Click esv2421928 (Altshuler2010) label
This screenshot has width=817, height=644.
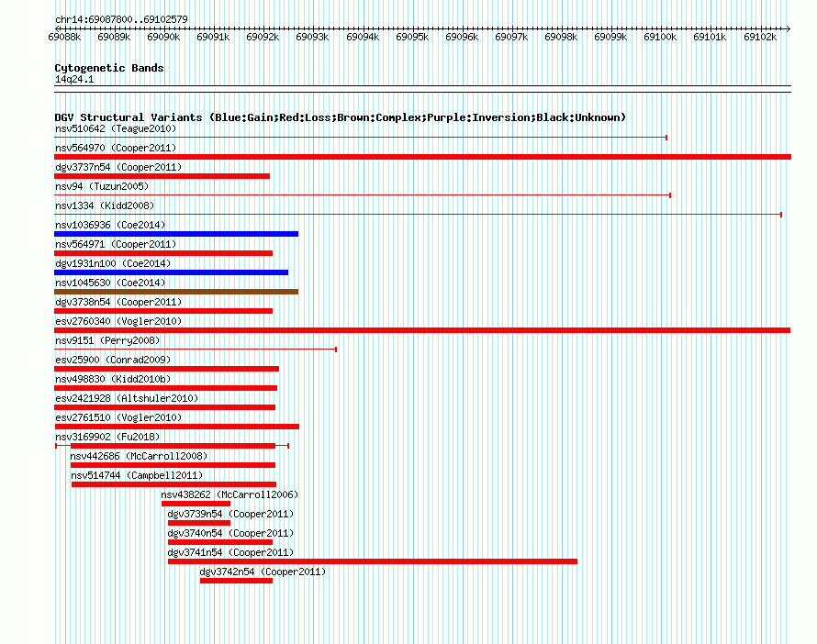(127, 398)
